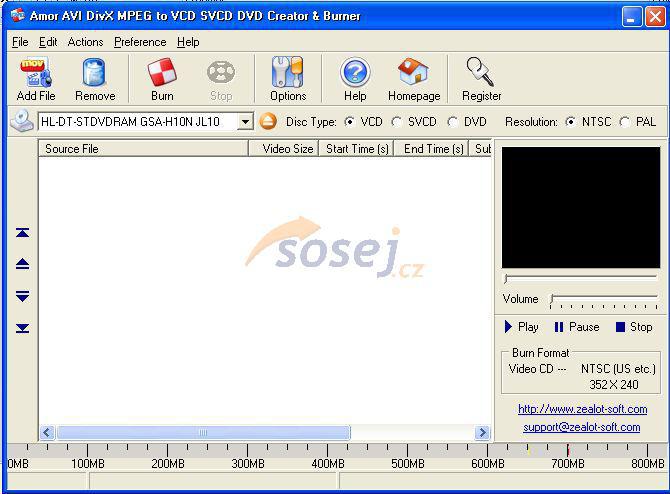Click the Source File column header
Viewport: 670px width, 494px height.
click(x=144, y=148)
